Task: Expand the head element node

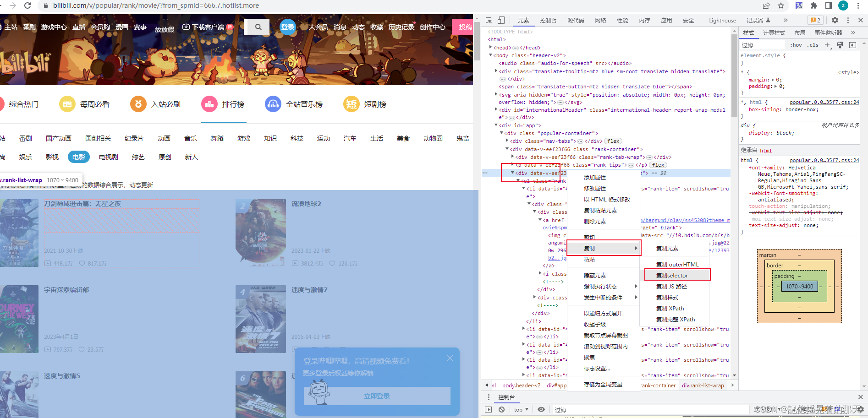Action: (x=491, y=47)
